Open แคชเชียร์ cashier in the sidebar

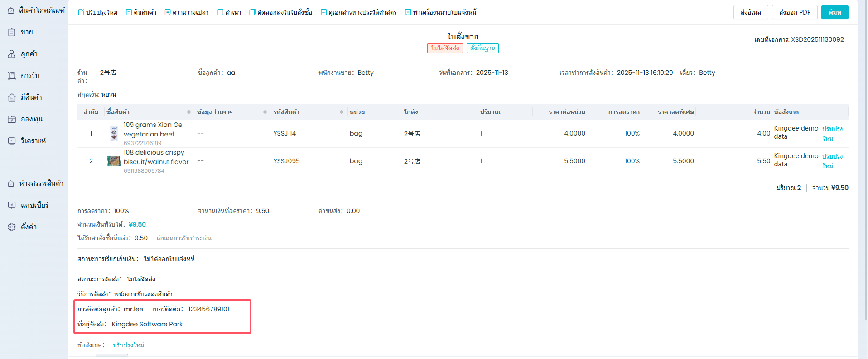point(12,205)
